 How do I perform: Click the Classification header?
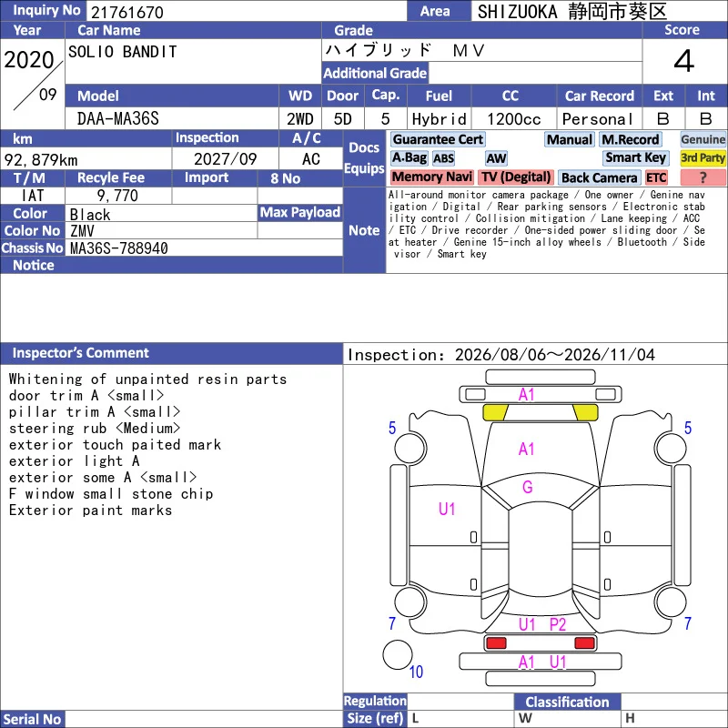click(x=567, y=702)
